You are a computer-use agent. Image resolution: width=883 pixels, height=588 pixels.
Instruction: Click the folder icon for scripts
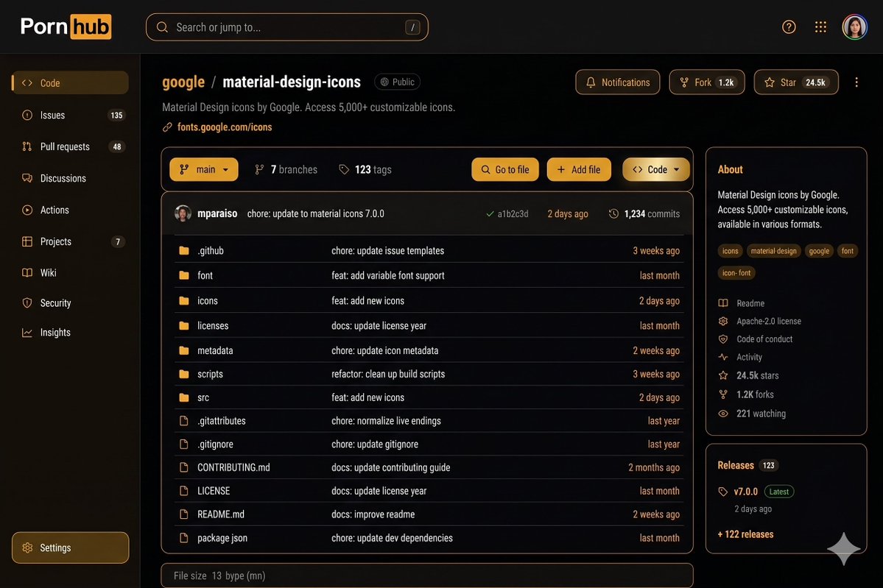183,374
